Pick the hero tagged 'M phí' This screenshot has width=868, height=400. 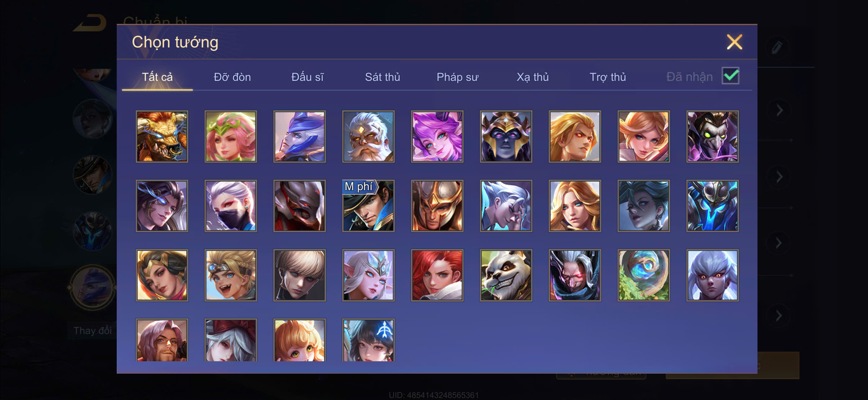click(368, 206)
